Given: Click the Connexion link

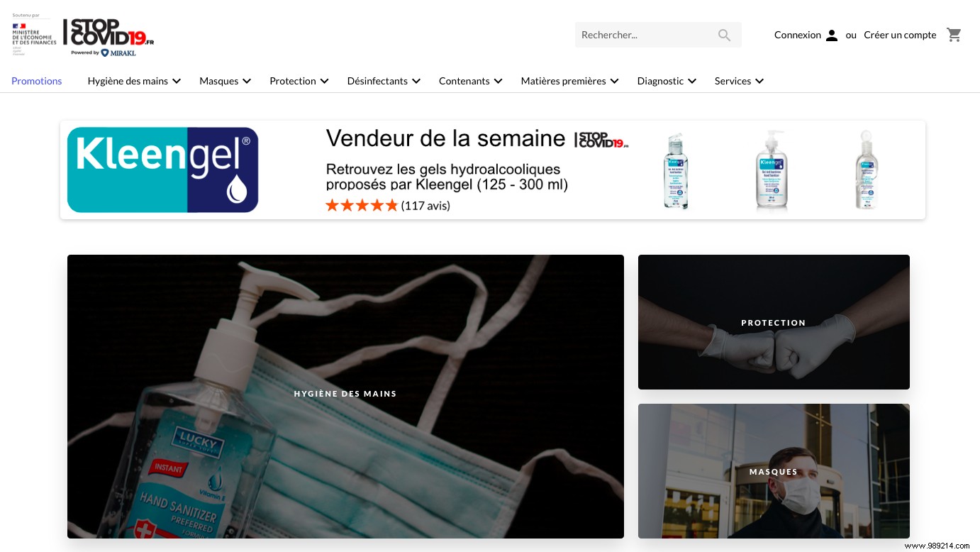Looking at the screenshot, I should click(798, 35).
